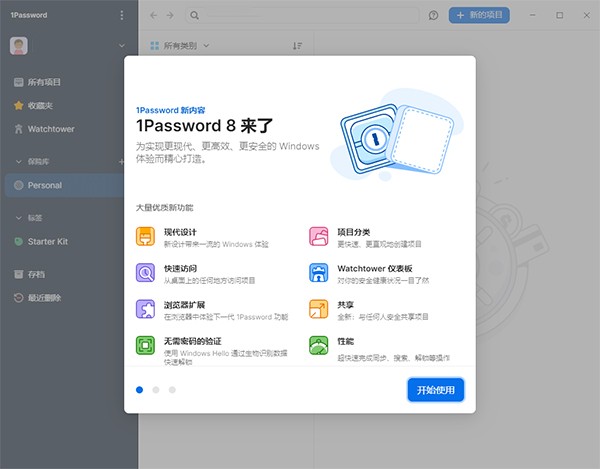This screenshot has height=469, width=600.
Task: Click the 快速访问 feature title
Action: tap(180, 268)
